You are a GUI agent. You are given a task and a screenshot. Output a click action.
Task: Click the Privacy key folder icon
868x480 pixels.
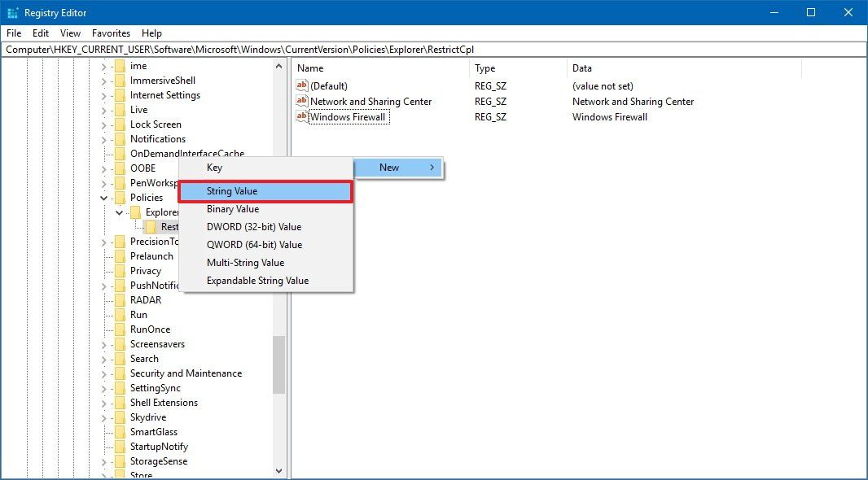click(x=119, y=270)
